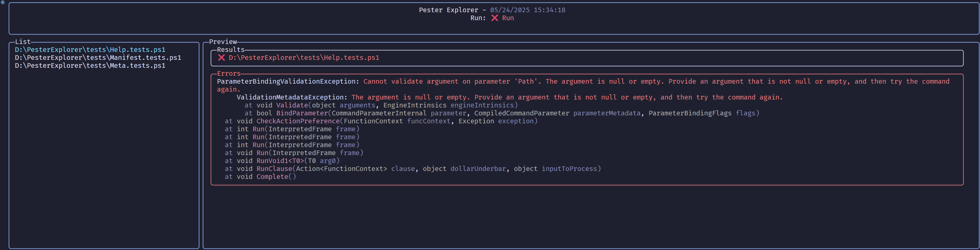The width and height of the screenshot is (980, 250).
Task: Click the BindParameter stack frame line
Action: (x=502, y=113)
